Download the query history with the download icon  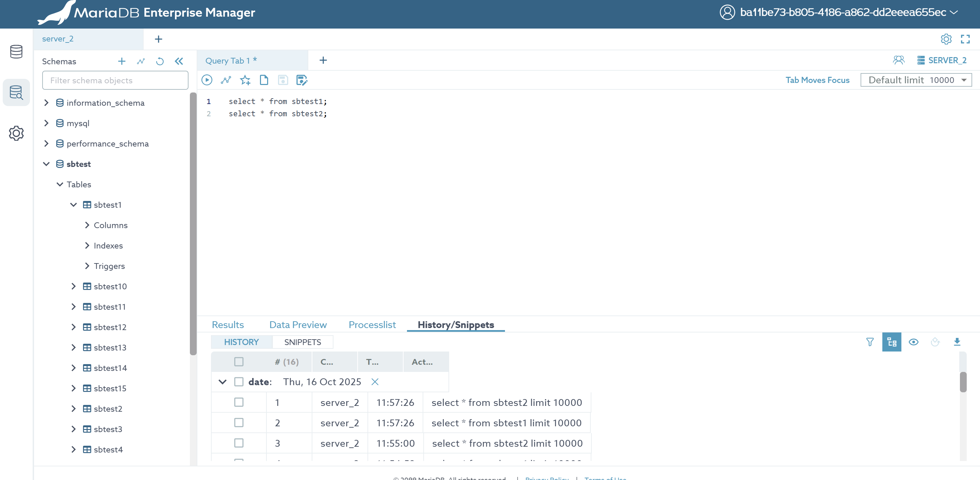[x=957, y=342]
